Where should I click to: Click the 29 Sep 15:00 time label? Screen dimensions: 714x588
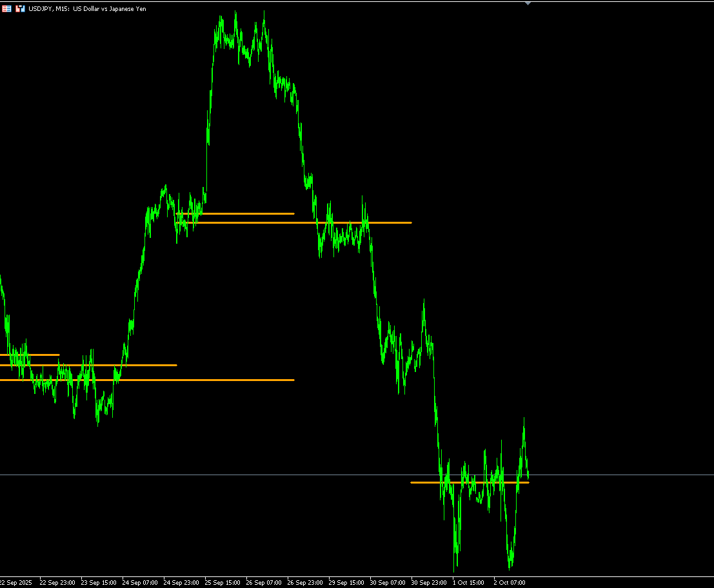click(346, 583)
